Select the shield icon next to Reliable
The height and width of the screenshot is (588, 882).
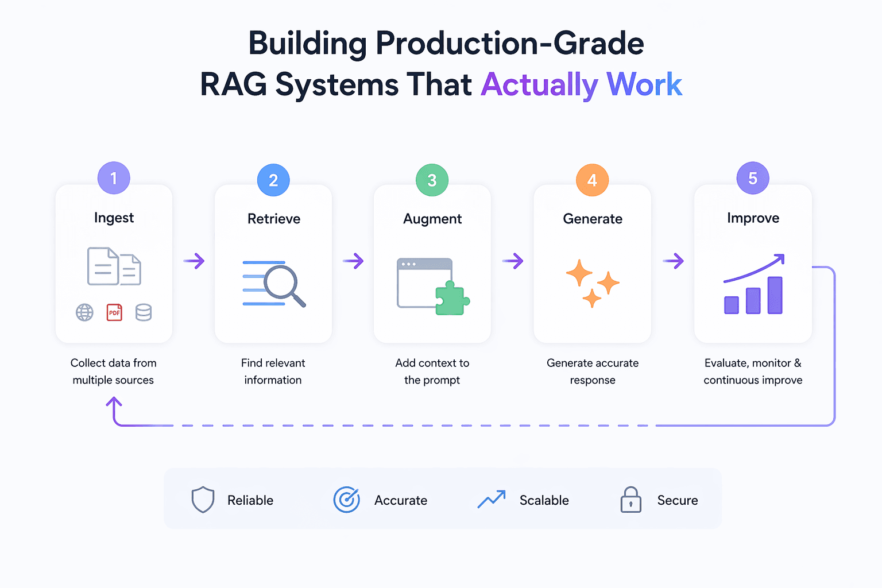pyautogui.click(x=202, y=500)
